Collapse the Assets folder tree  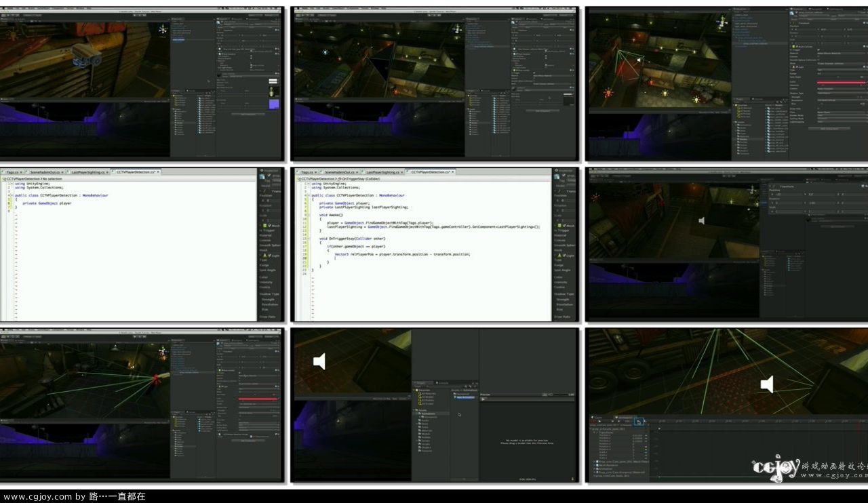point(413,410)
